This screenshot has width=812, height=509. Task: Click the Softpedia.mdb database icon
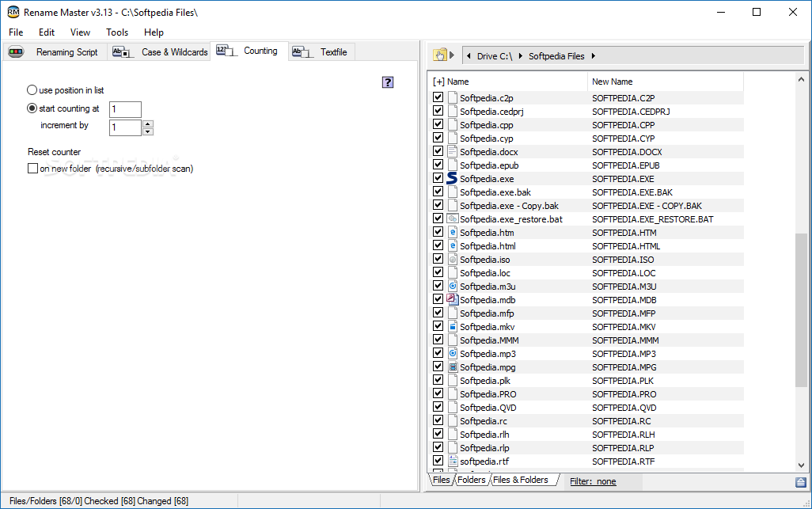[x=453, y=299]
